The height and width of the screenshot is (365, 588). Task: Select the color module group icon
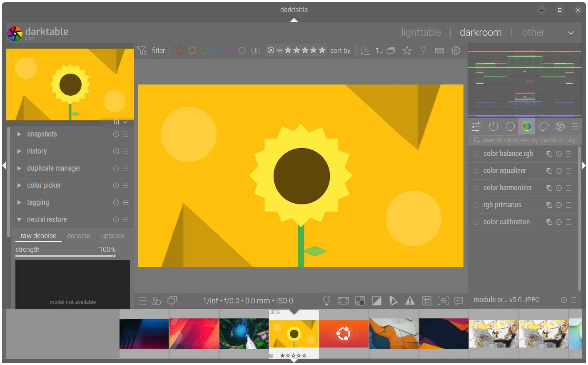(527, 126)
